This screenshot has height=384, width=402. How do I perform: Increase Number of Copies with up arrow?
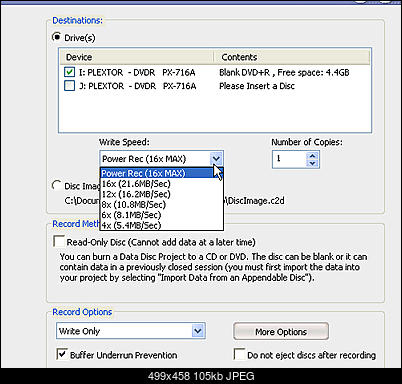312,156
